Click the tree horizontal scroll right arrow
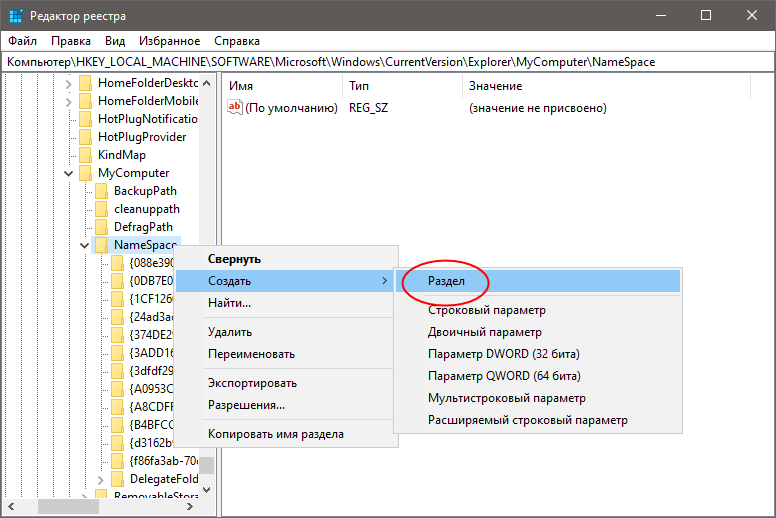 [x=190, y=507]
